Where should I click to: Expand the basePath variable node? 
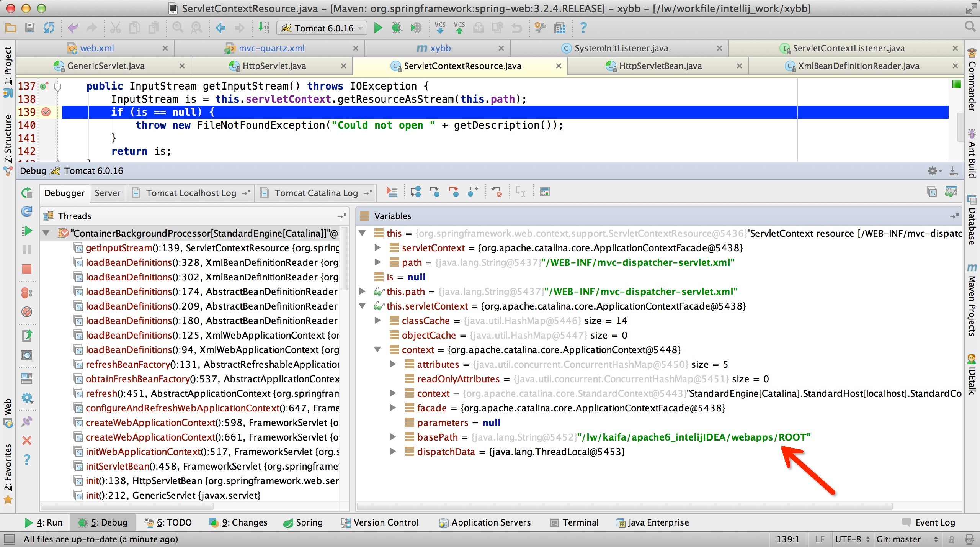click(x=393, y=437)
